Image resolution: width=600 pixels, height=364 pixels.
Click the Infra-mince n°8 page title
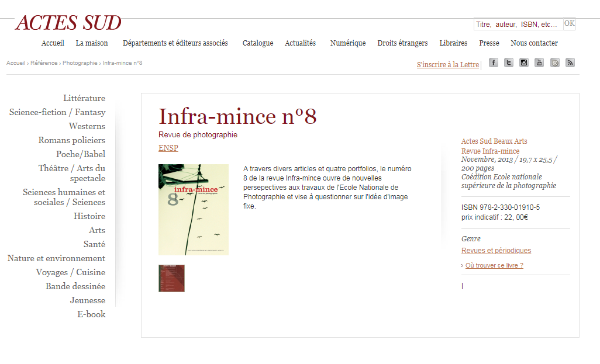(x=237, y=116)
